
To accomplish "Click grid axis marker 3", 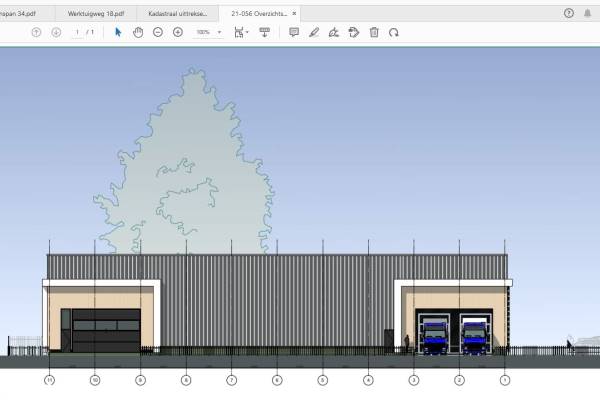I will click(414, 380).
